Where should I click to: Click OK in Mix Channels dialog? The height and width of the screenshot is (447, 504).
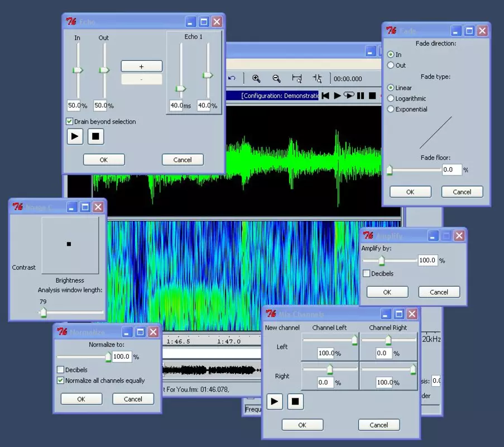(x=303, y=425)
